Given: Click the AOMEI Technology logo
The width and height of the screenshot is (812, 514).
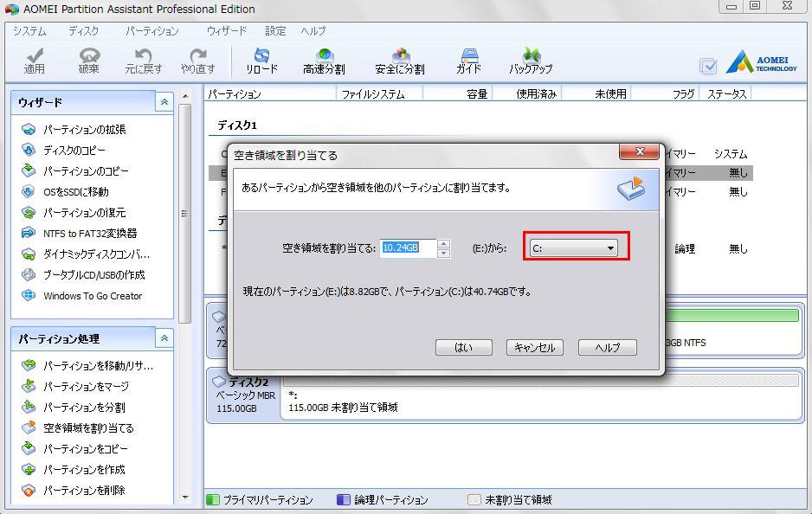Looking at the screenshot, I should pos(761,62).
